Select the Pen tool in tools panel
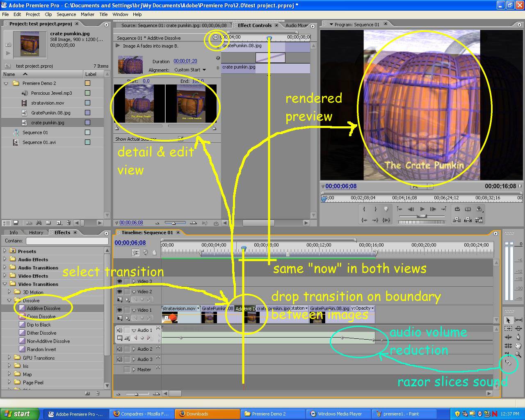 [518, 337]
